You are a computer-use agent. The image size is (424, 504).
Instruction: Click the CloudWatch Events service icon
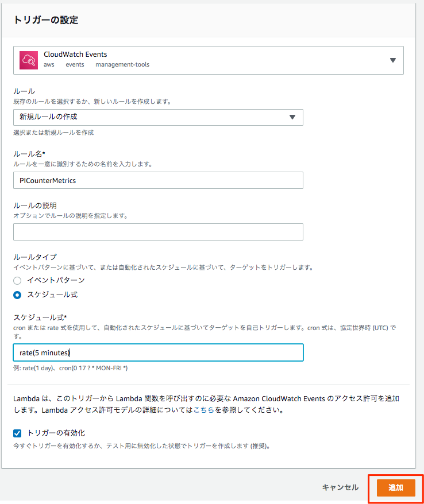click(x=29, y=60)
